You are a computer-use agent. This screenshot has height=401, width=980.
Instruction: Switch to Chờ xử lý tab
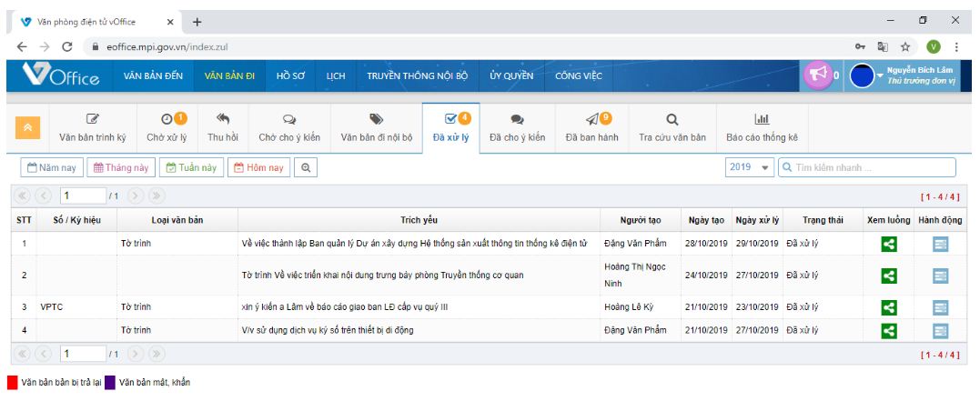click(x=167, y=128)
